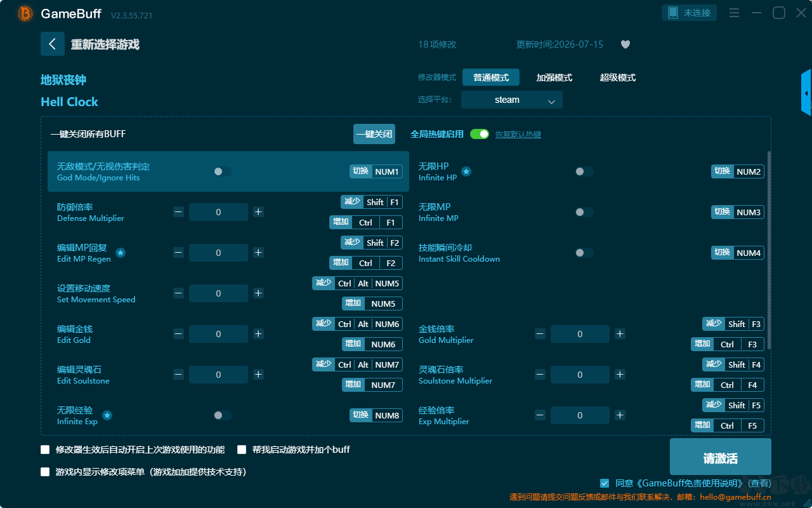Screen dimensions: 812x508
Task: Open the hamburger menu in title bar
Action: coord(734,13)
